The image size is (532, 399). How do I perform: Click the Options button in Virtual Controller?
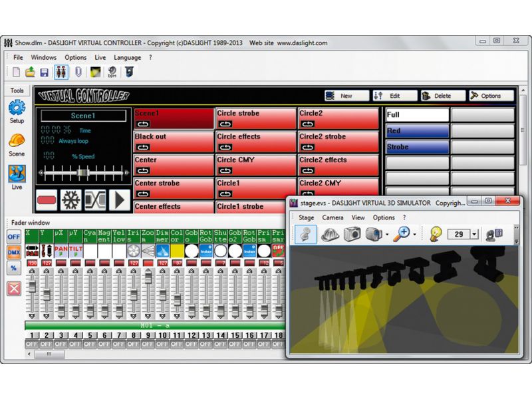coord(491,96)
